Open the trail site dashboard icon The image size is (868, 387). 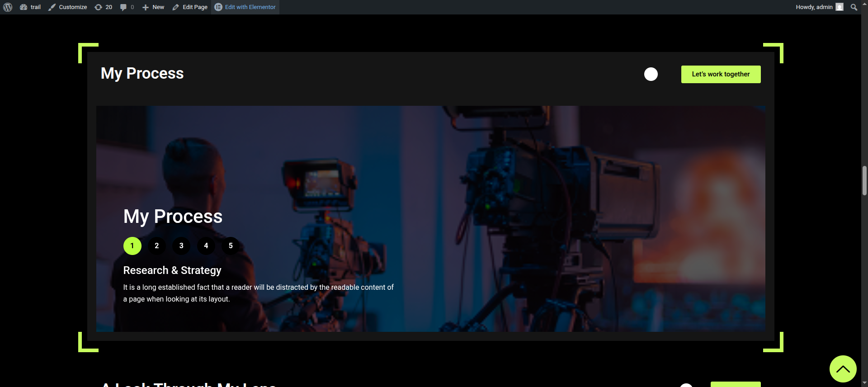click(x=24, y=7)
